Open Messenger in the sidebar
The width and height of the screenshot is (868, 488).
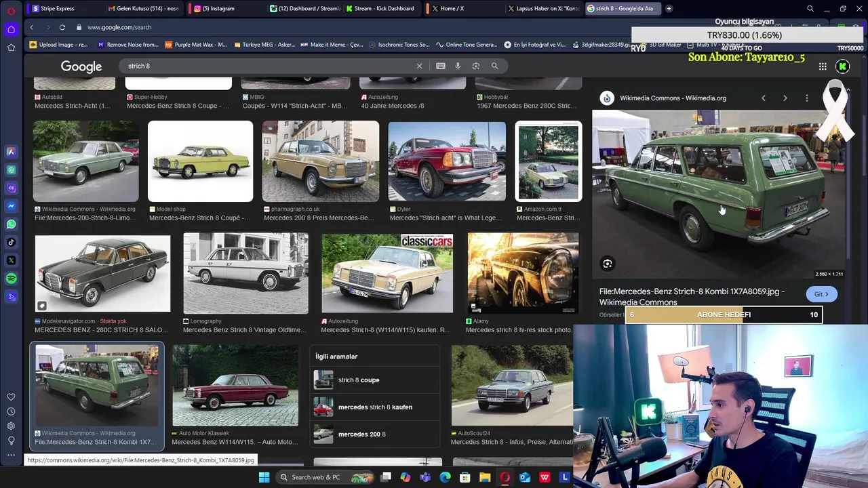tap(11, 206)
